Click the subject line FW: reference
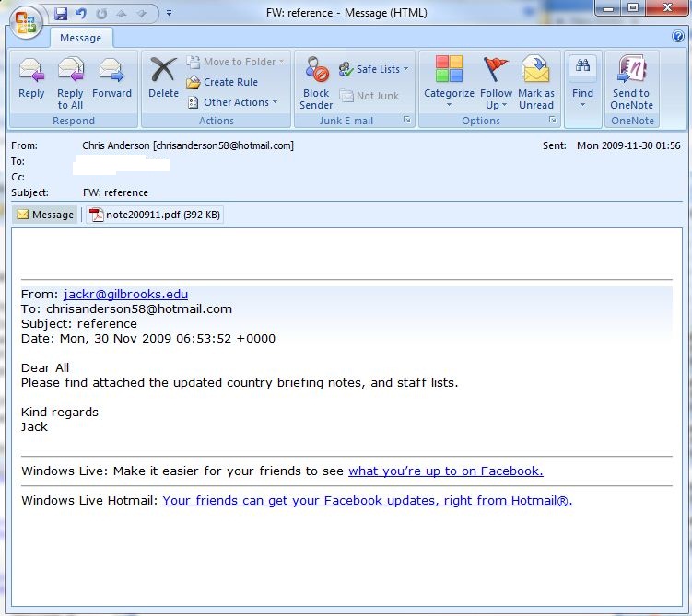This screenshot has height=616, width=692. point(115,192)
